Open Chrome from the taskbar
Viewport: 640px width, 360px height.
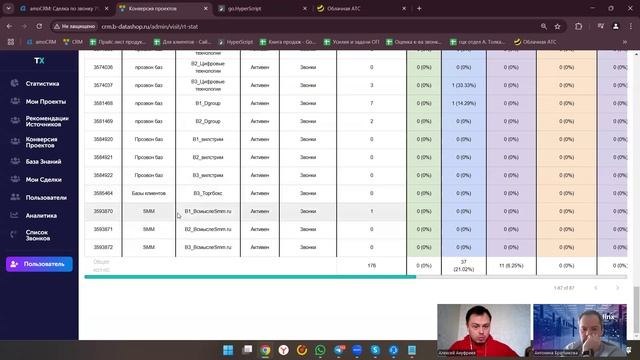click(265, 350)
